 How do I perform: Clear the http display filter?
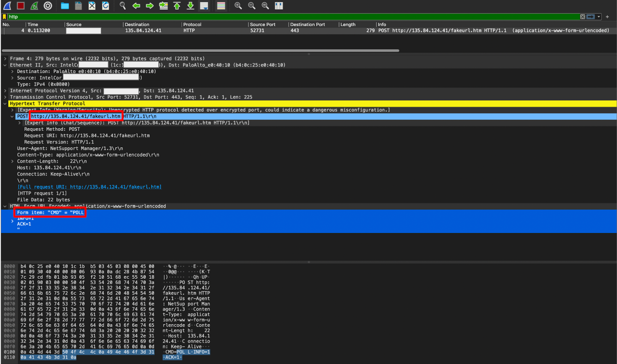[x=583, y=17]
